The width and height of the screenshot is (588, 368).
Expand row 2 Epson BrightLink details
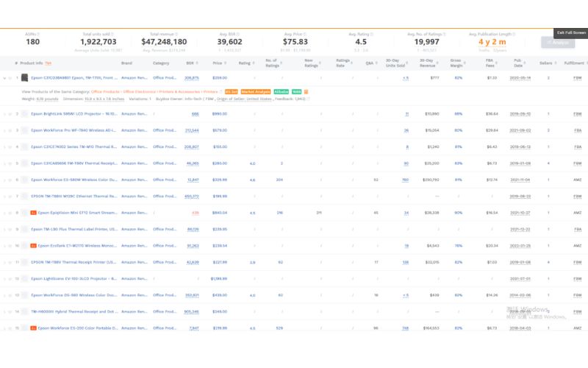pyautogui.click(x=4, y=114)
